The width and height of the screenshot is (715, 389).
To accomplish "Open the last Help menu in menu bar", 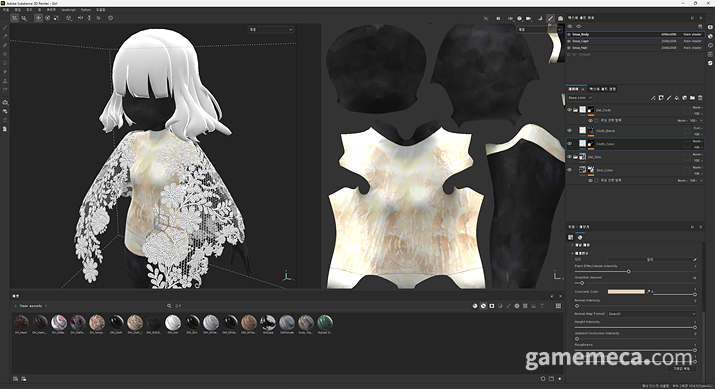I will [x=100, y=10].
